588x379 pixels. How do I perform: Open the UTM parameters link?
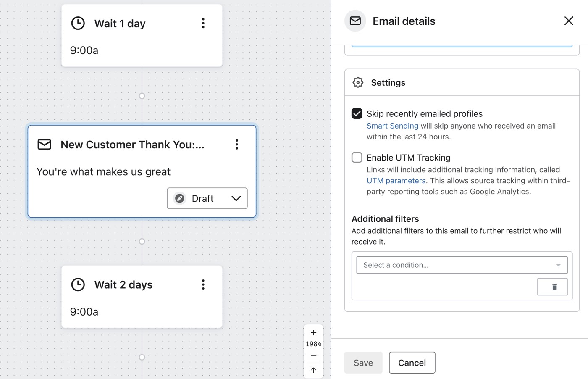tap(396, 181)
